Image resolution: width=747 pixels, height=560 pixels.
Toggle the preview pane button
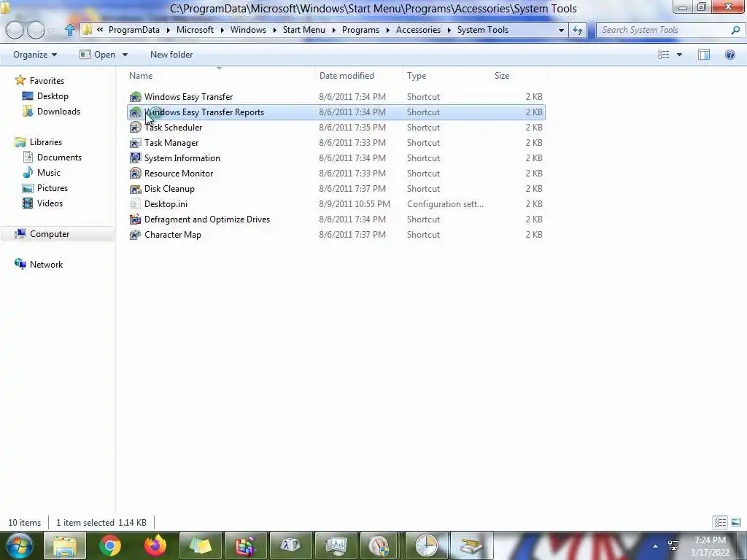point(704,55)
